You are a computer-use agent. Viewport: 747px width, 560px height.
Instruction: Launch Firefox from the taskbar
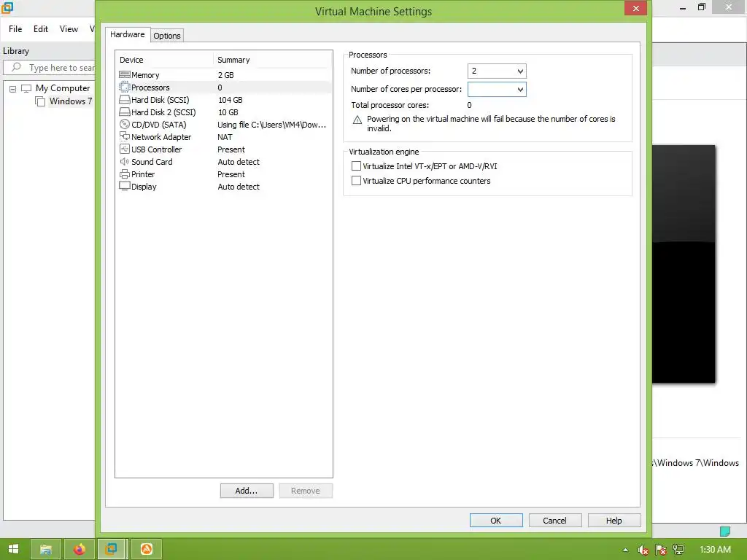[x=79, y=549]
